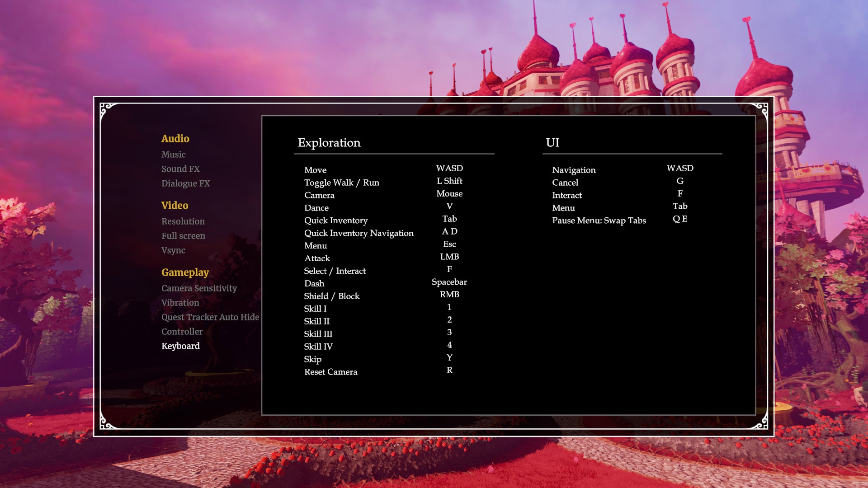Click the Audio section heading

pos(175,139)
